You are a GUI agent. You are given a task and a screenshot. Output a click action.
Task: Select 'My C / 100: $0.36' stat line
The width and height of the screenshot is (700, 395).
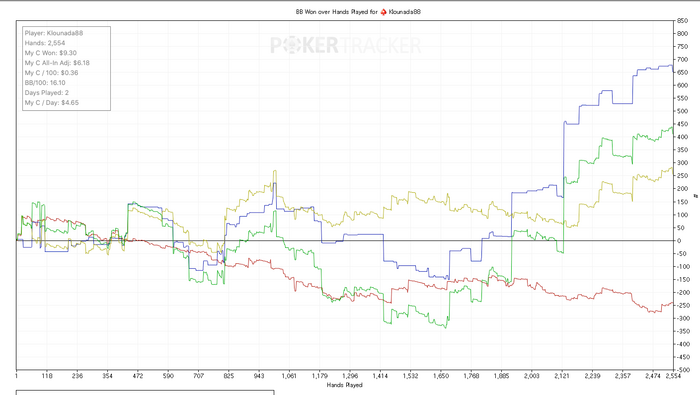coord(51,73)
